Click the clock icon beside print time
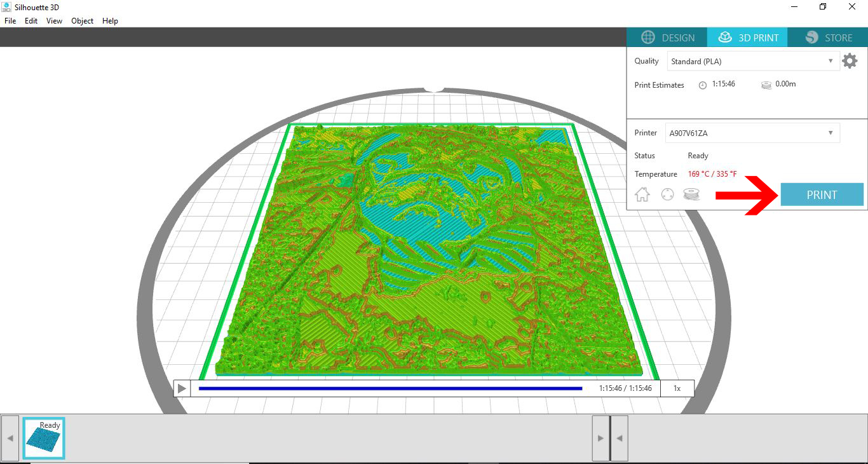This screenshot has height=464, width=868. coord(703,85)
